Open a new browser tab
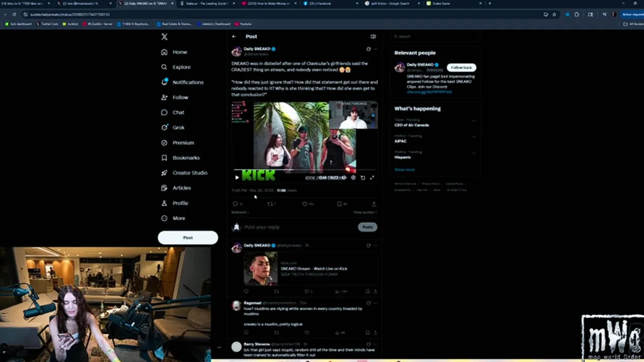The height and width of the screenshot is (362, 644). [x=490, y=4]
